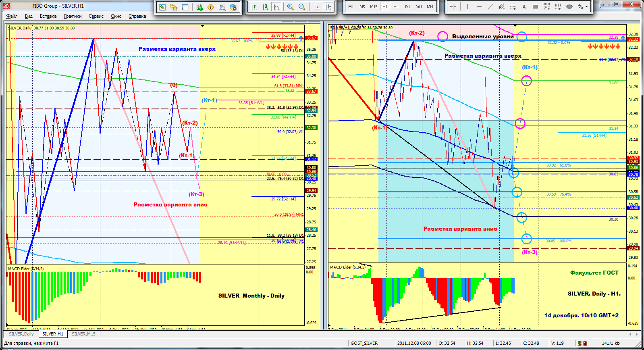Click the FIBO Group application icon
The width and height of the screenshot is (644, 350).
point(7,6)
